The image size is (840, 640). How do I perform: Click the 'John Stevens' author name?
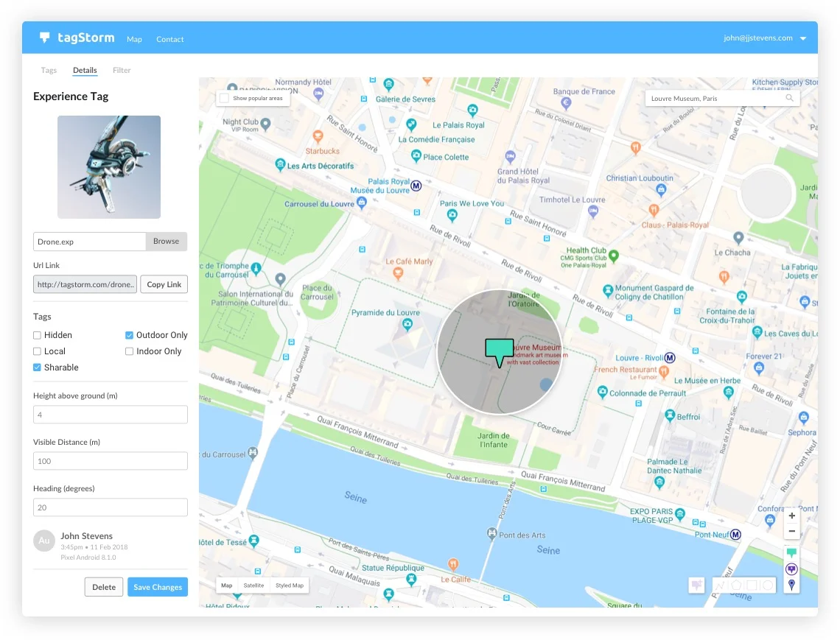[x=86, y=536]
